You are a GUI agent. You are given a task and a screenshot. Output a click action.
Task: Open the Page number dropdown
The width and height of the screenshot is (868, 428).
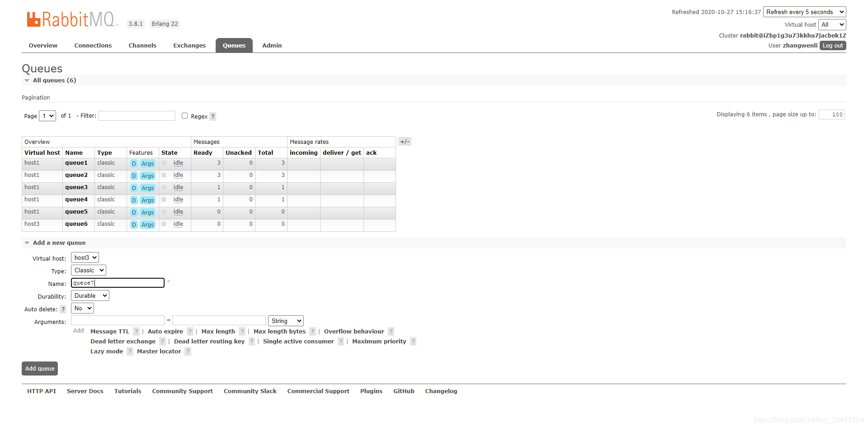click(x=47, y=116)
